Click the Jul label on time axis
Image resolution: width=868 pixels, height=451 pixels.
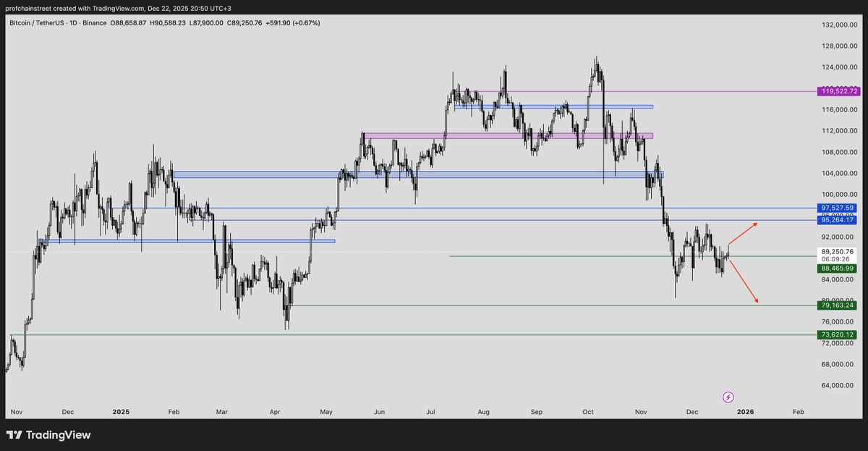[x=430, y=412]
